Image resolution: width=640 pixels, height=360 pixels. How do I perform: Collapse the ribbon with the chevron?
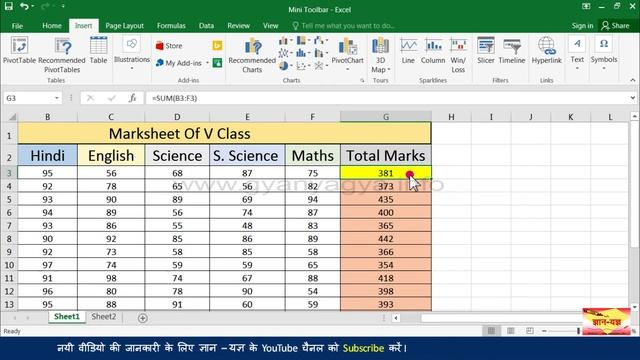click(632, 80)
